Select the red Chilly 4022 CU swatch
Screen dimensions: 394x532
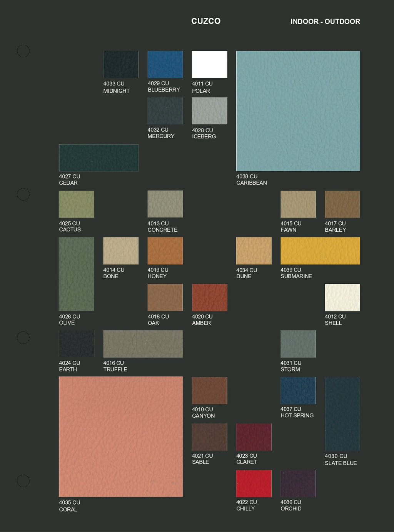[x=254, y=483]
